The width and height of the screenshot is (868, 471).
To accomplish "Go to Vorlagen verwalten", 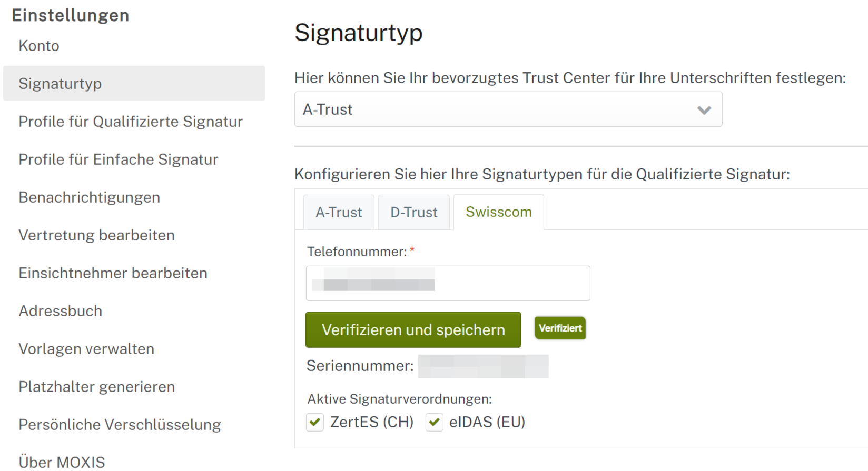I will [86, 349].
